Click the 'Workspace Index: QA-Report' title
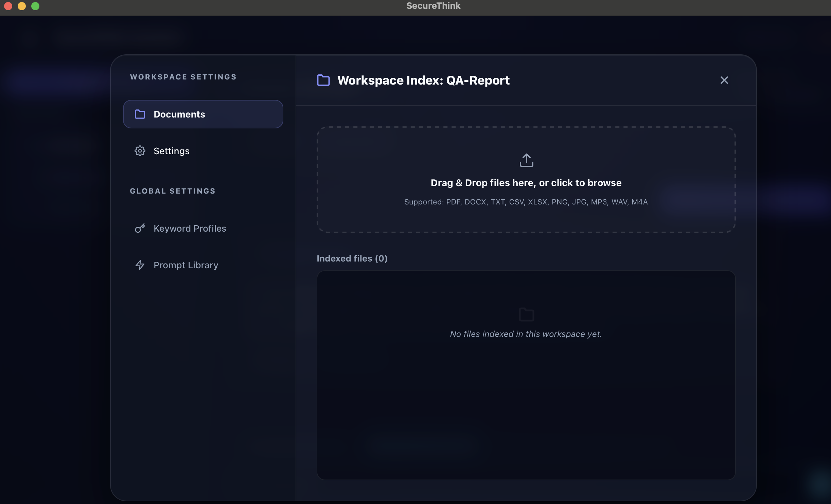Image resolution: width=831 pixels, height=504 pixels. coord(423,80)
